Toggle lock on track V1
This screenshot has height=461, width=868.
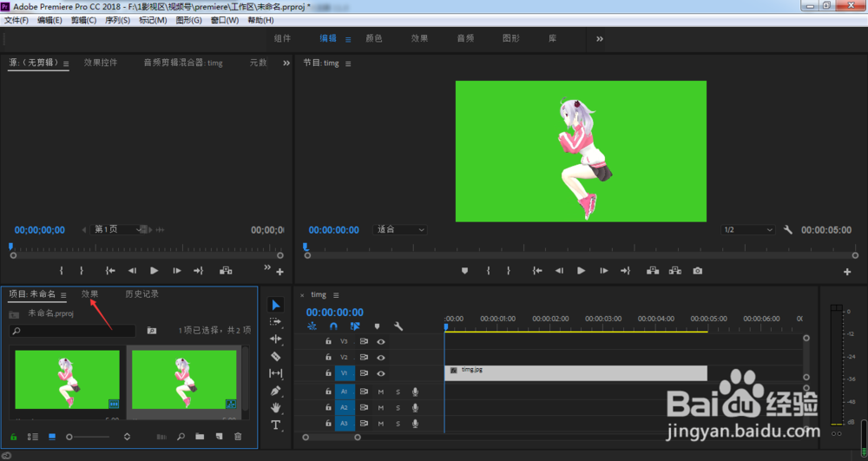click(328, 373)
